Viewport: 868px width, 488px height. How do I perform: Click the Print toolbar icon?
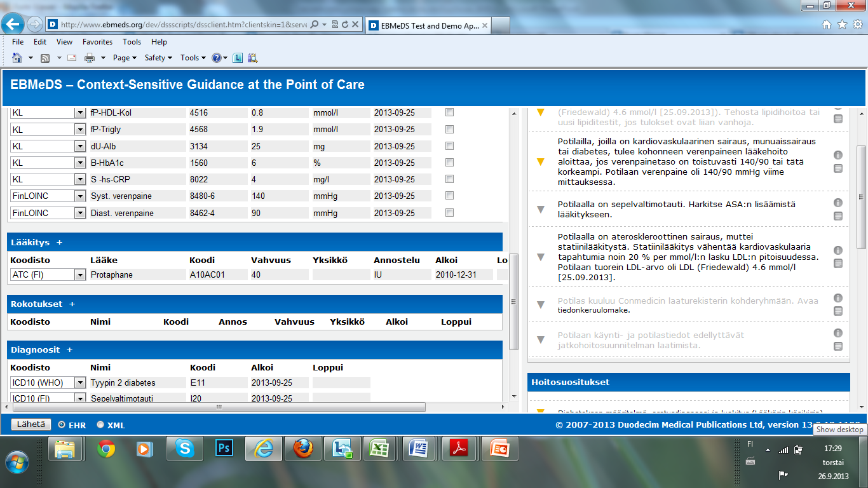[90, 58]
